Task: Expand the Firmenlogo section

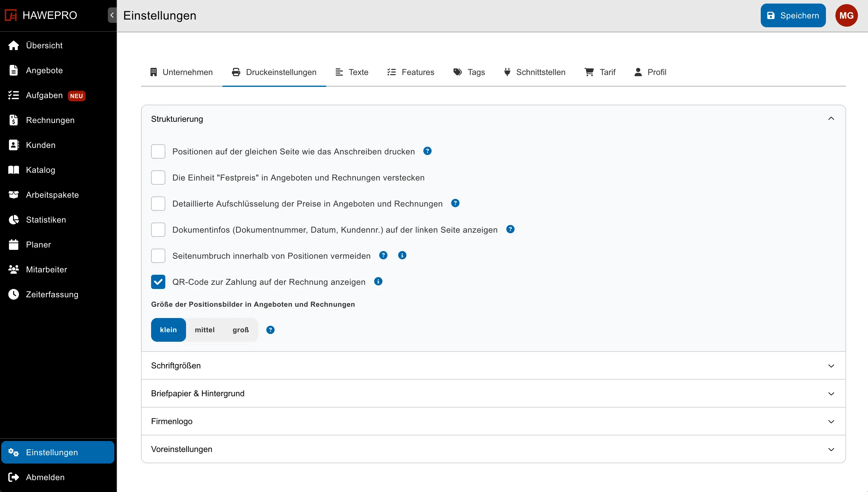Action: tap(494, 421)
